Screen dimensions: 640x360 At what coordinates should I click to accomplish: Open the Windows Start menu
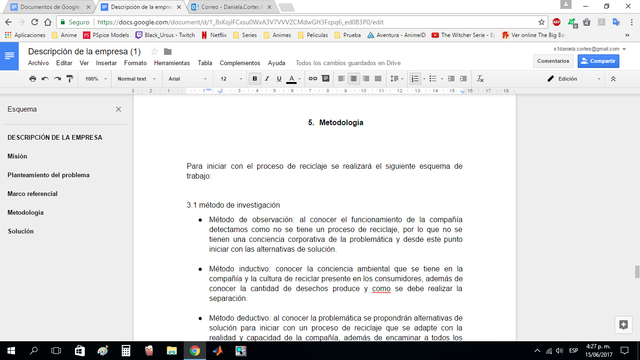tap(11, 351)
